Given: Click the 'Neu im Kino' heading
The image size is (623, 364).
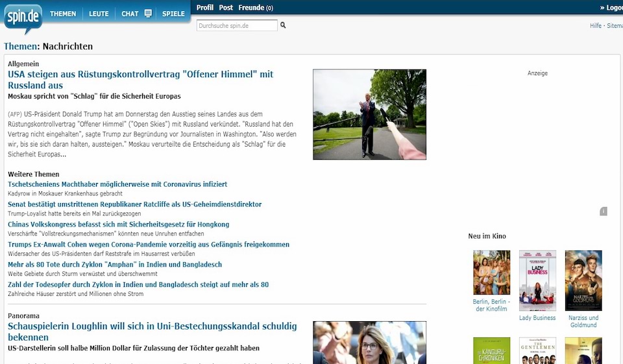Looking at the screenshot, I should pos(487,236).
